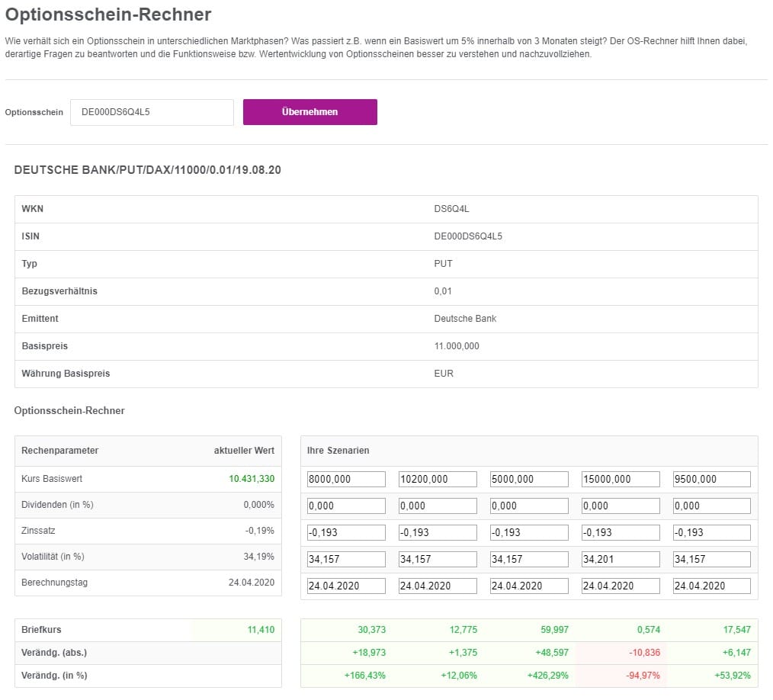Click the current Kurs Basiswert value 10.431,330
773x700 pixels.
[251, 480]
